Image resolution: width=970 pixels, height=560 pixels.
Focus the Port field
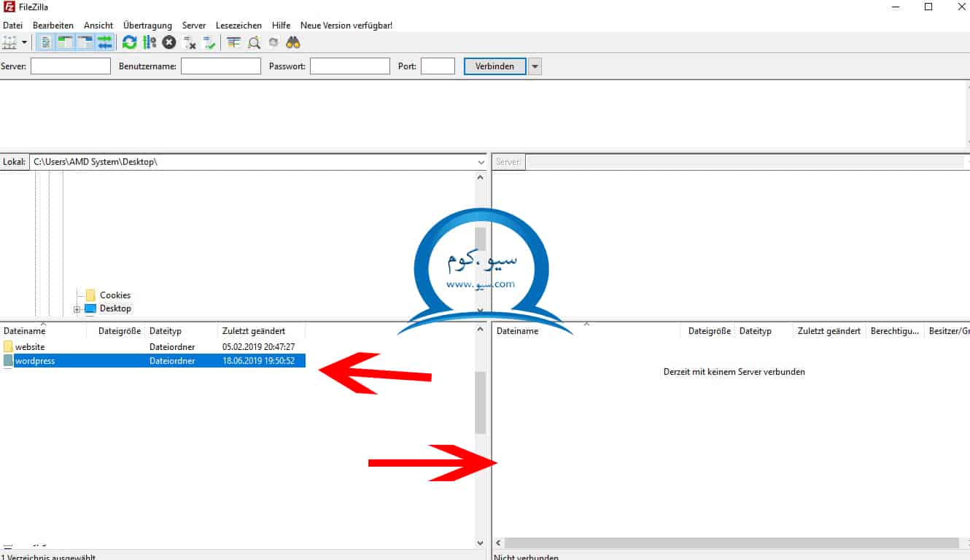(438, 66)
